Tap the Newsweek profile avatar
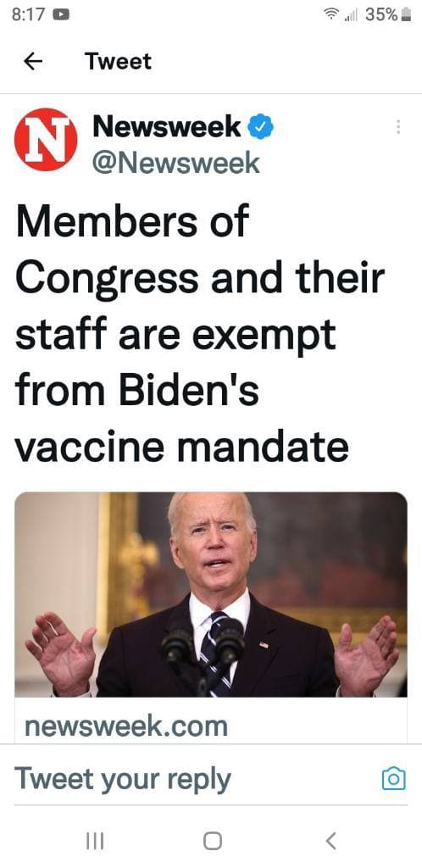This screenshot has width=422, height=868. (46, 140)
